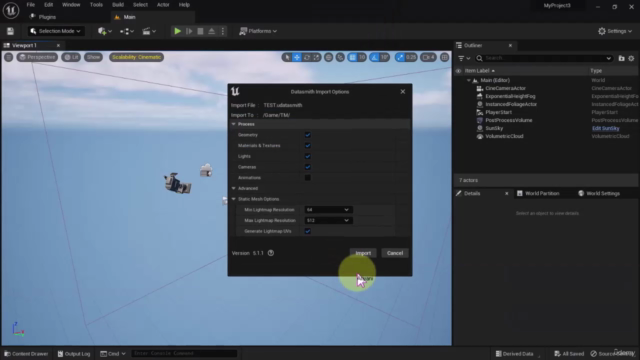640x360 pixels.
Task: Open the Window menu
Action: click(71, 5)
